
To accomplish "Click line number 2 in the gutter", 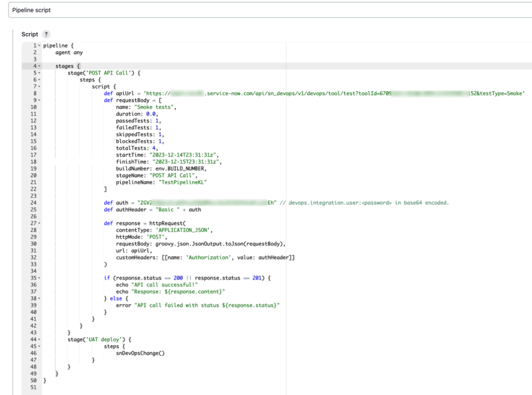I will 35,52.
